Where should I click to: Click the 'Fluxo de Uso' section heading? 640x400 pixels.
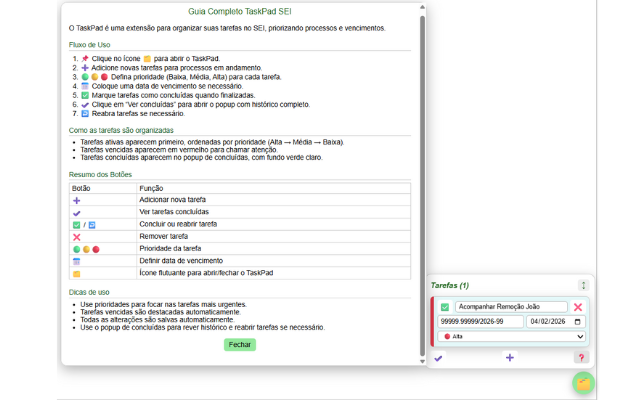[89, 44]
